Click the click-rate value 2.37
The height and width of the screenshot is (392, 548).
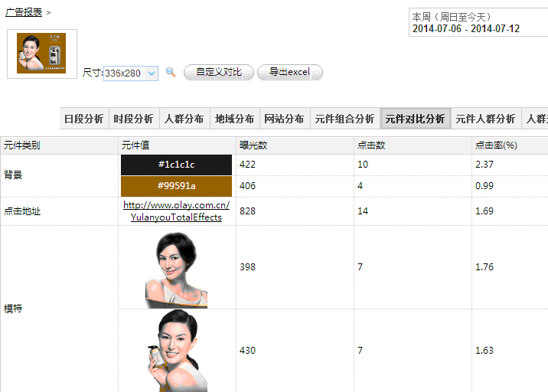click(484, 165)
